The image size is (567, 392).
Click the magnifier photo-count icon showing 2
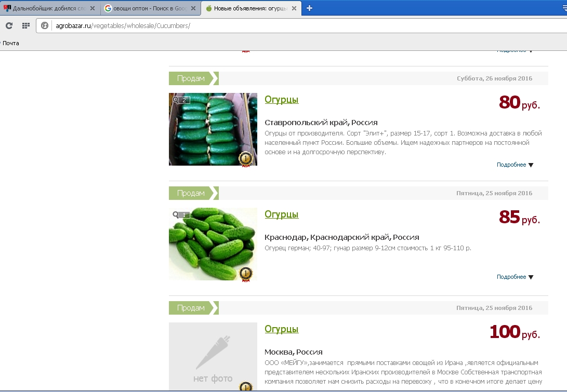click(181, 100)
